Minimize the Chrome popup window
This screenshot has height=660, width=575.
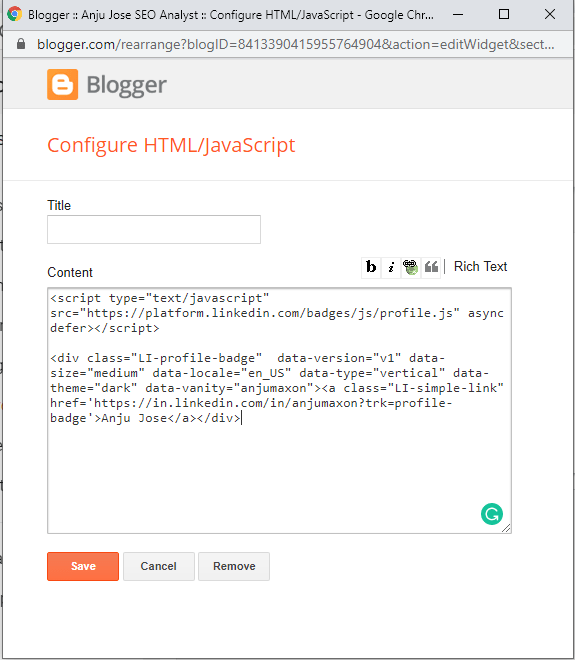click(x=458, y=14)
